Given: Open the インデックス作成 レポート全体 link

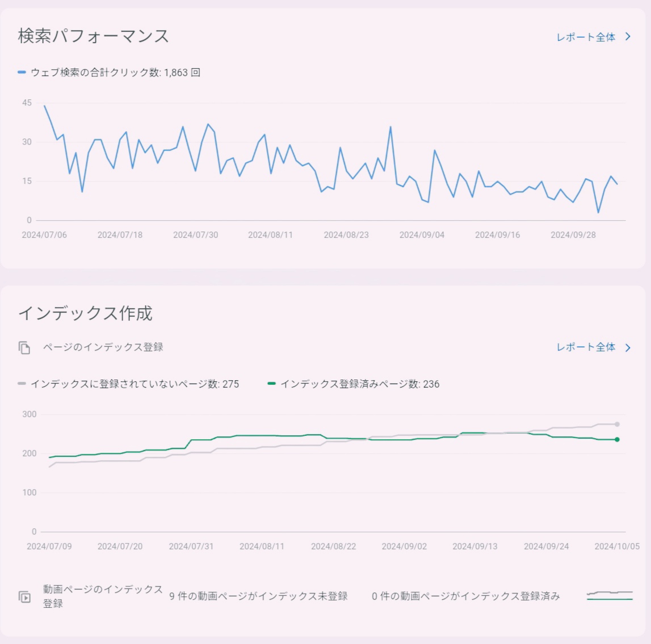Looking at the screenshot, I should [x=586, y=347].
